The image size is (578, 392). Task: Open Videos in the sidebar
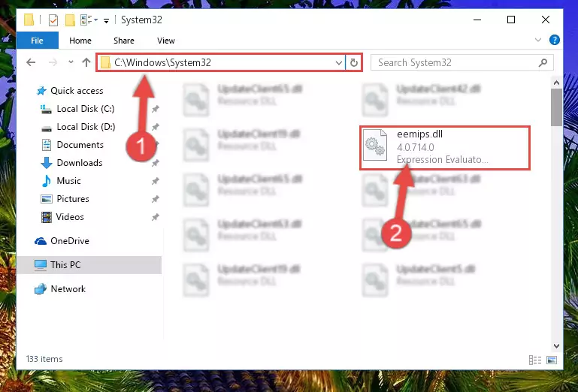(x=70, y=217)
